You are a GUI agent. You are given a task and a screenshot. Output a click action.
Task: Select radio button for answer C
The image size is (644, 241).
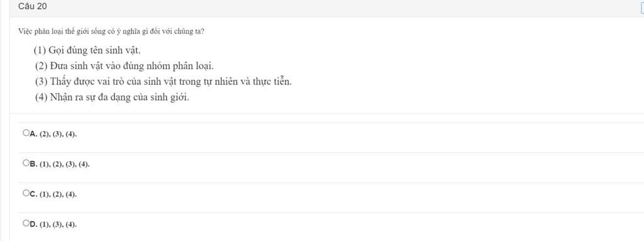tap(26, 193)
